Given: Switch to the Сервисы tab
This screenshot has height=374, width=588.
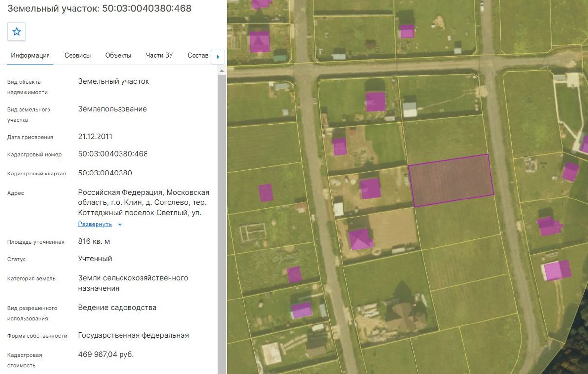Looking at the screenshot, I should point(77,55).
